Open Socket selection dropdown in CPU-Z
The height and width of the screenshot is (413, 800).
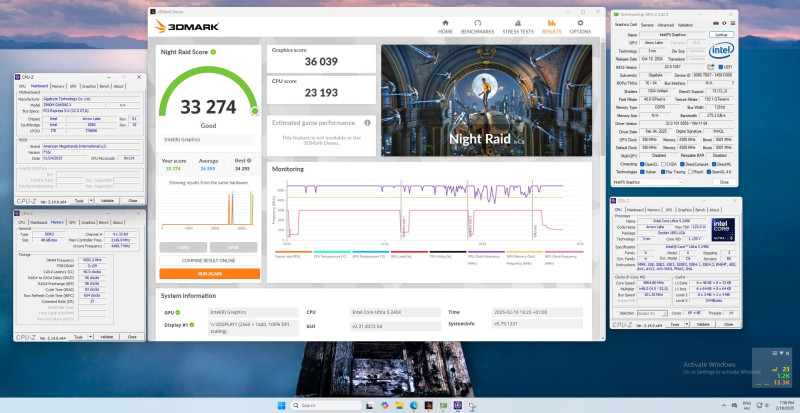point(651,313)
